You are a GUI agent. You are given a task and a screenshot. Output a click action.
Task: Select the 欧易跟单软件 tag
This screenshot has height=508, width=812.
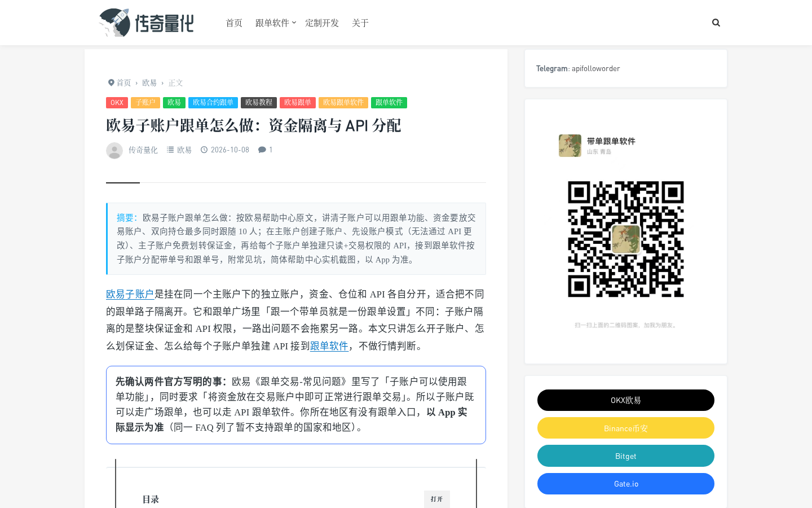coord(343,103)
